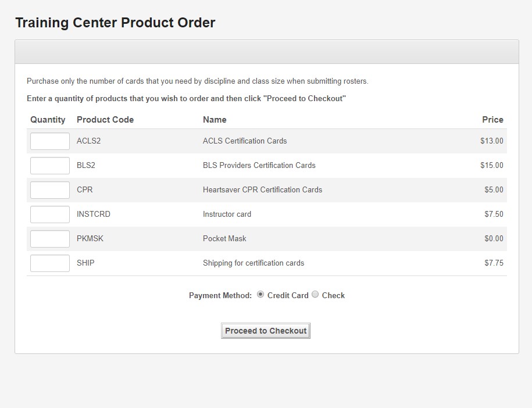Choose Check as payment method
Image resolution: width=532 pixels, height=408 pixels.
[315, 295]
